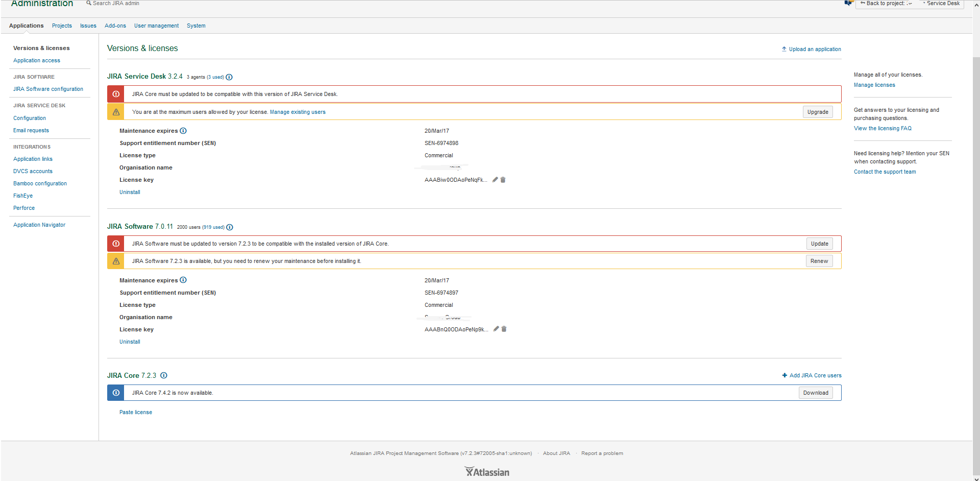Viewport: 980px width, 481px height.
Task: Go to Email requests in the sidebar
Action: tap(31, 130)
